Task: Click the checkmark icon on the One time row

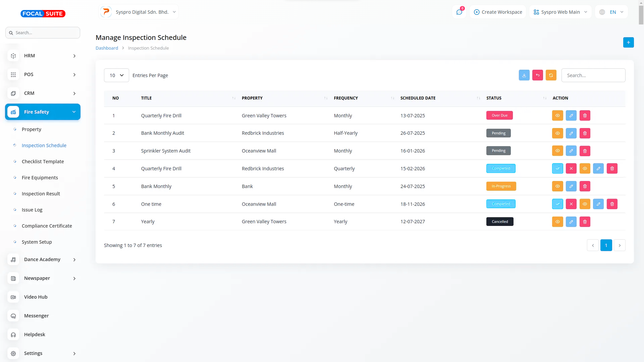Action: (x=557, y=204)
